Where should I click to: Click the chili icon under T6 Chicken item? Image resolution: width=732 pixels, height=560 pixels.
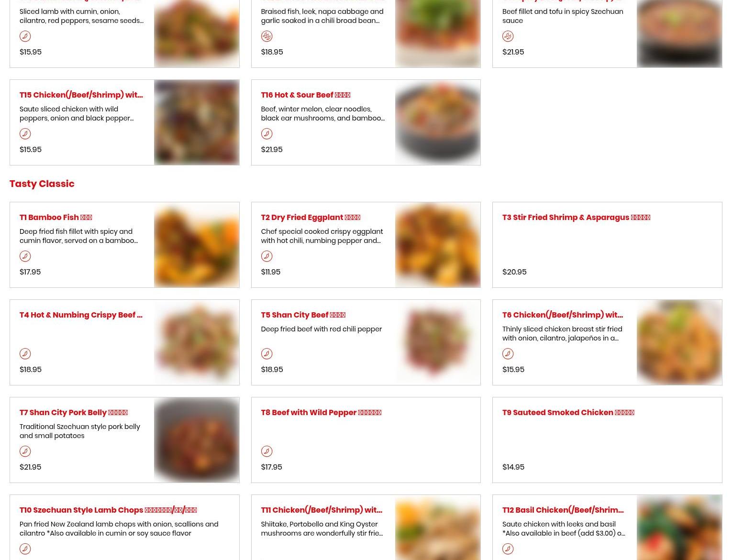click(508, 353)
